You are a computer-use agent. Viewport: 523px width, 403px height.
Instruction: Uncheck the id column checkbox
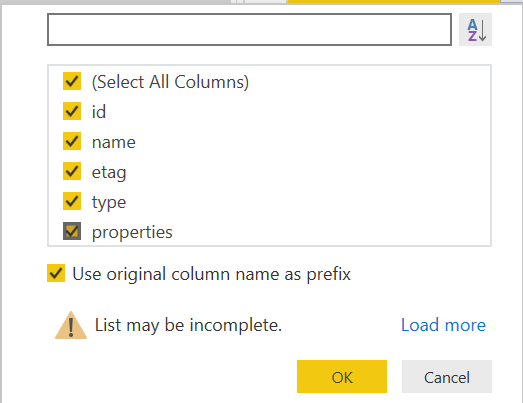pyautogui.click(x=72, y=111)
